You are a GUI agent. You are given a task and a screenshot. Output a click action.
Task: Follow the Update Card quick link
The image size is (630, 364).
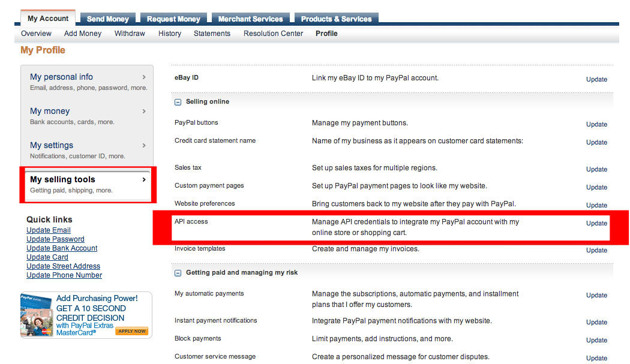[47, 257]
